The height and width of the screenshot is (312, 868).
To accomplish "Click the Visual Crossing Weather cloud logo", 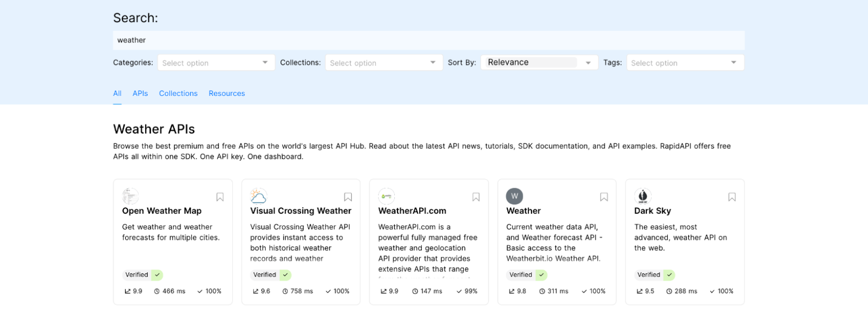I will pyautogui.click(x=259, y=196).
